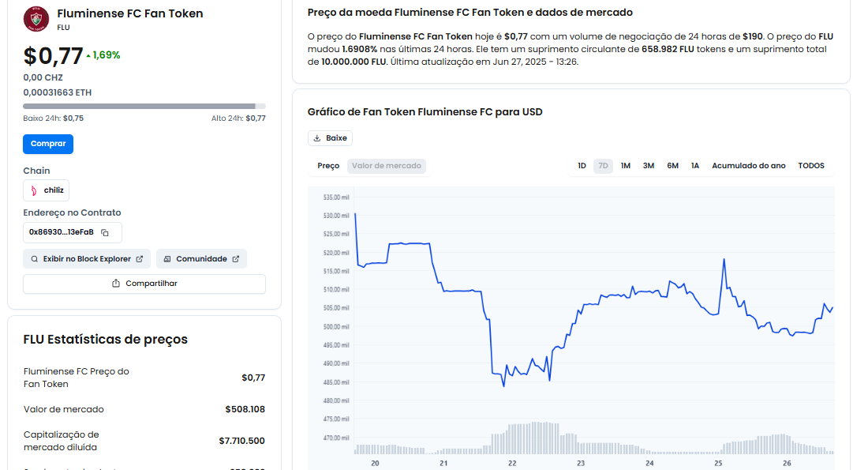Click the 24h low-high price range bar
868x470 pixels.
click(144, 106)
